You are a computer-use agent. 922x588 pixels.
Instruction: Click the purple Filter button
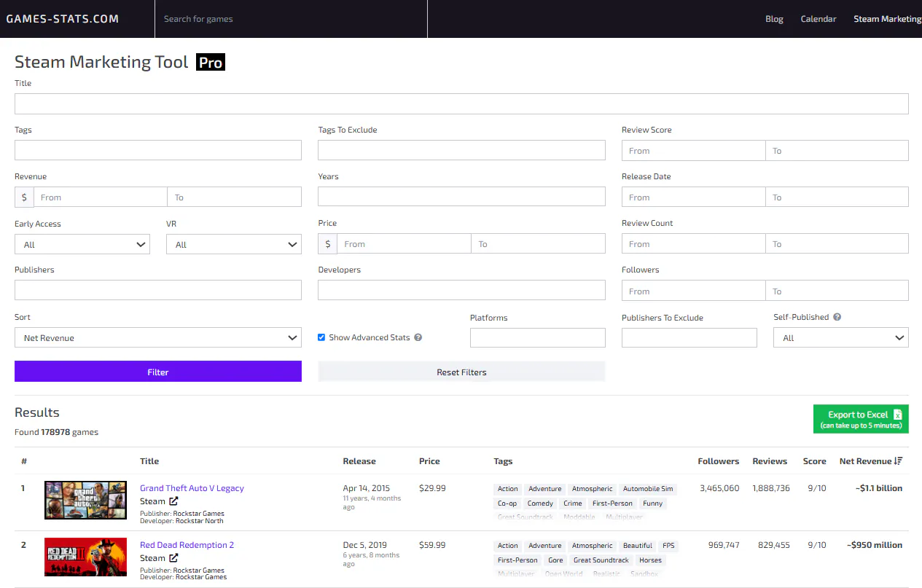[x=158, y=372]
